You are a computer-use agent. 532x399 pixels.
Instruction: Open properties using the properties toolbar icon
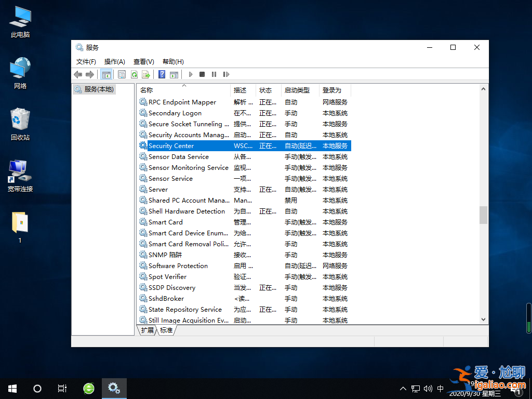pyautogui.click(x=122, y=74)
